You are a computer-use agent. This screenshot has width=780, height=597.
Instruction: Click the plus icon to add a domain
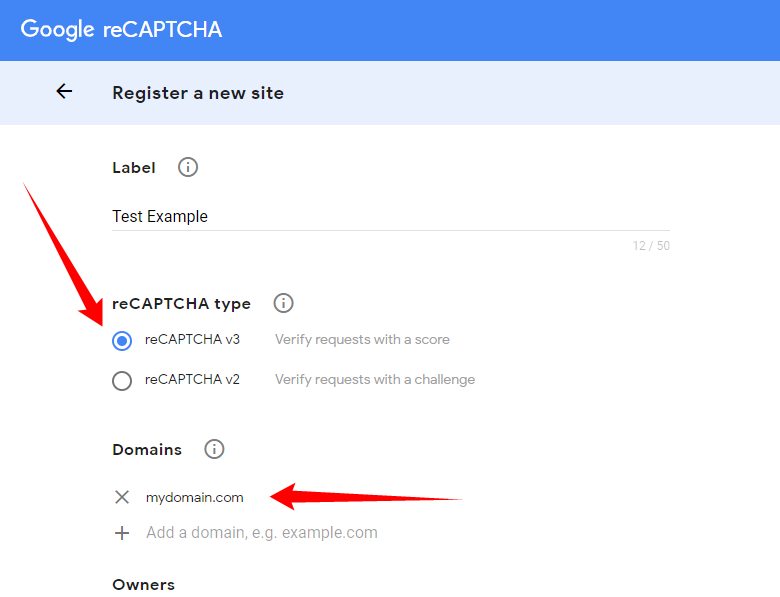122,533
